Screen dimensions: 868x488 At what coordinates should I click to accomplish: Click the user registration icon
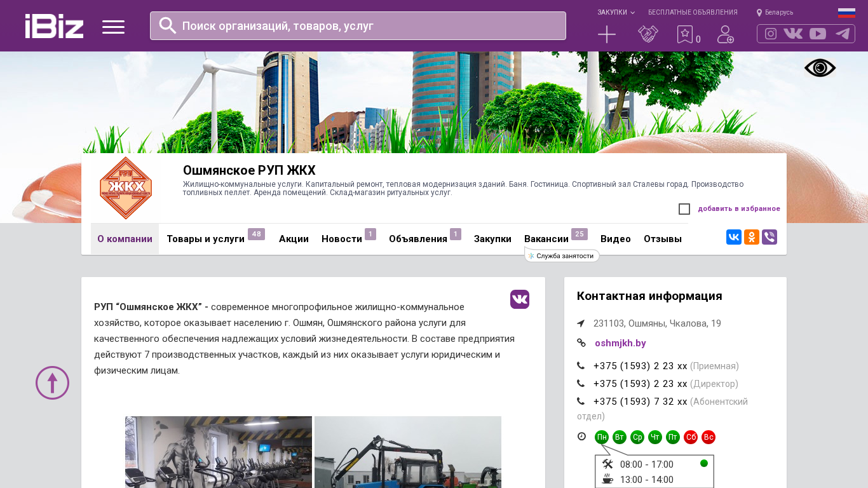726,34
